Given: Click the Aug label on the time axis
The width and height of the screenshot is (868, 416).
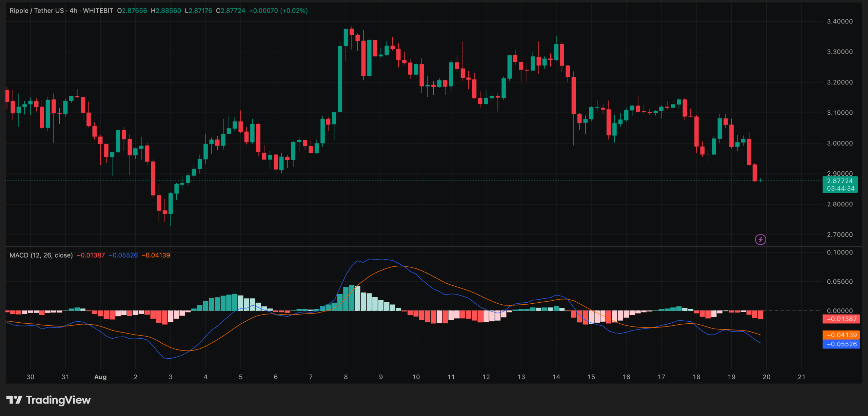Looking at the screenshot, I should [100, 377].
